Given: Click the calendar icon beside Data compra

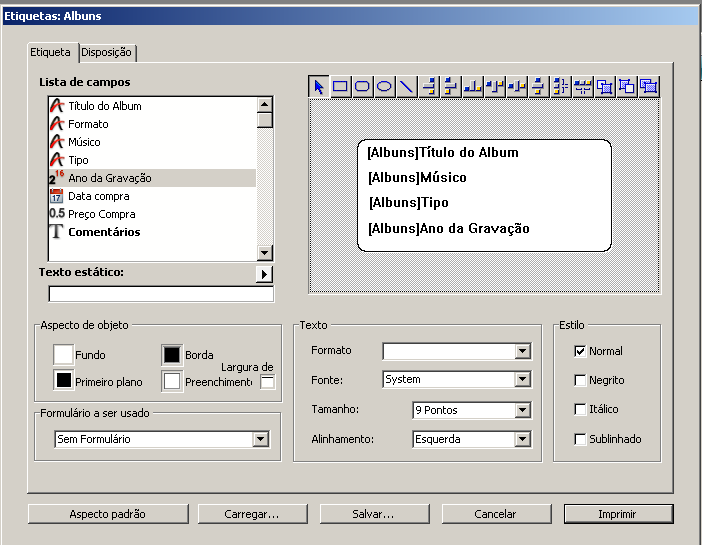Looking at the screenshot, I should pos(57,196).
